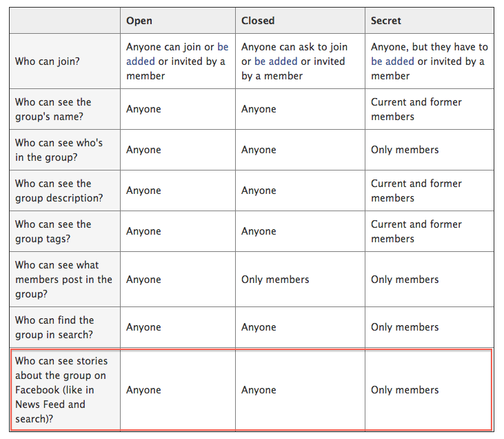The height and width of the screenshot is (439, 504).
Task: Click the "be added" link in Closed column
Action: (276, 61)
